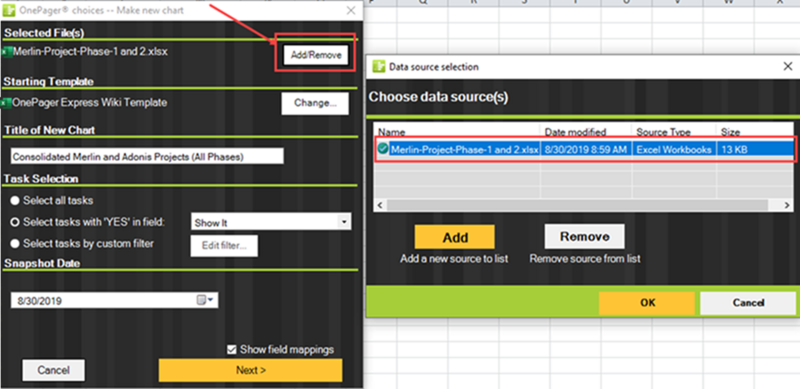800x389 pixels.
Task: Close the Data source selection dialog
Action: coord(787,66)
